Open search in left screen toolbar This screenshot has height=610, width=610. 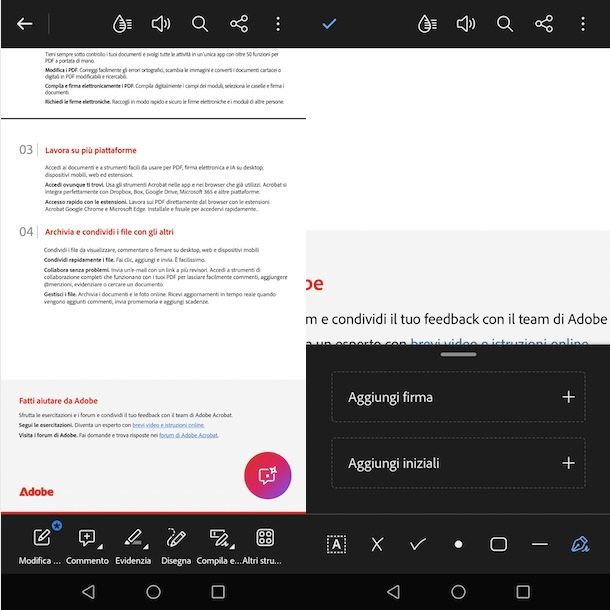pyautogui.click(x=200, y=24)
